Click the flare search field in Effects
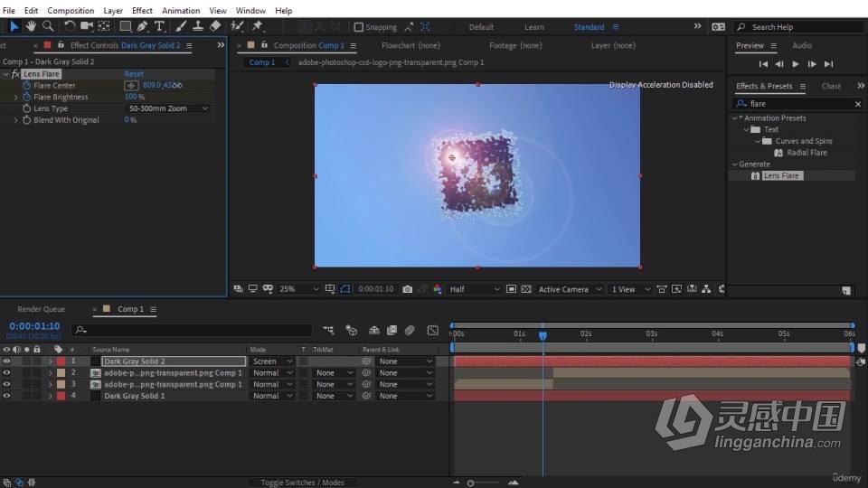 pyautogui.click(x=797, y=104)
